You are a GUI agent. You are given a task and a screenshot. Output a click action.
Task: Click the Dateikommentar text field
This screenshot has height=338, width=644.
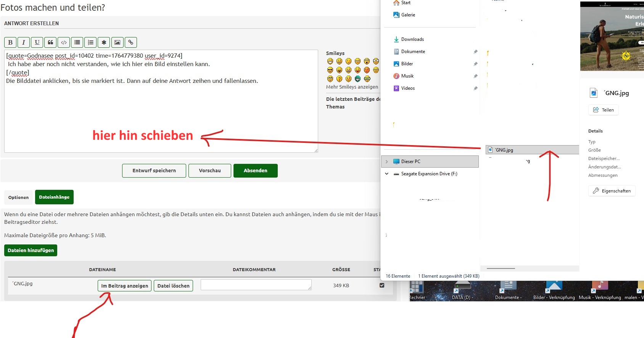pyautogui.click(x=256, y=285)
